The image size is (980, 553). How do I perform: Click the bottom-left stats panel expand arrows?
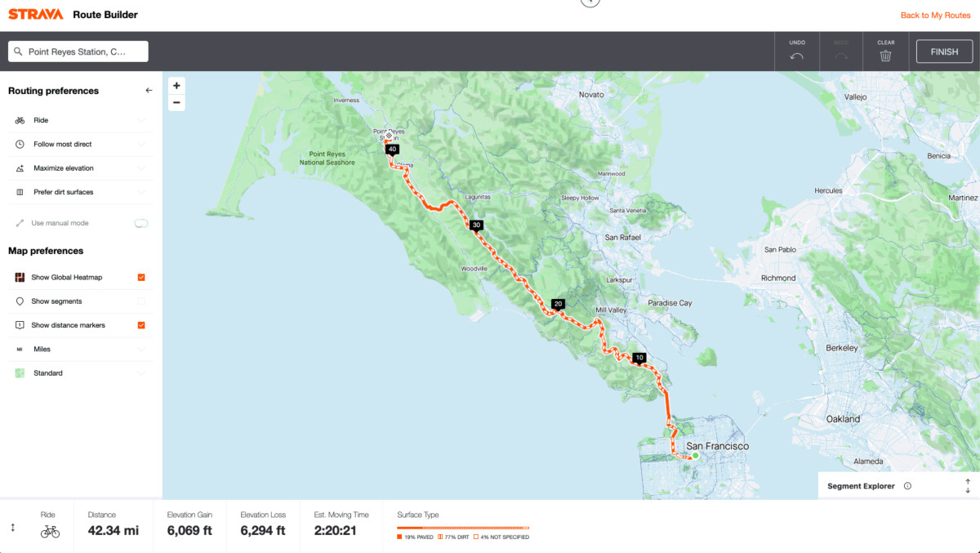(12, 528)
